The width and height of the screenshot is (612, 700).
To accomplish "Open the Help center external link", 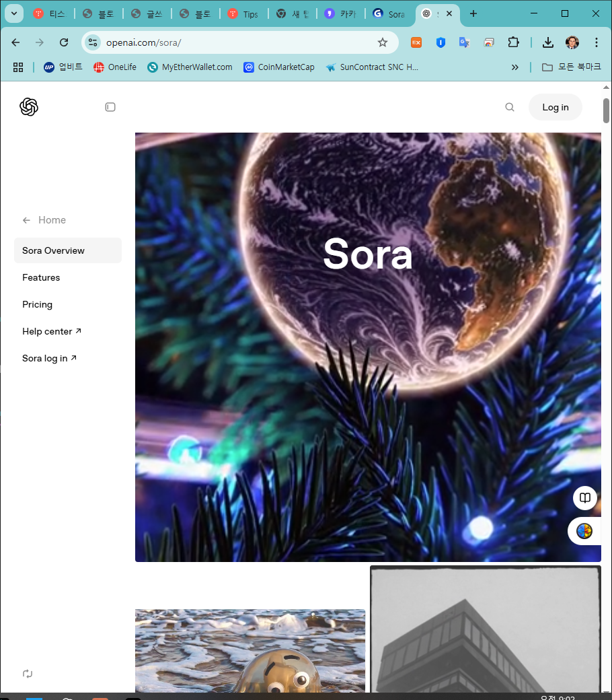I will click(x=52, y=331).
